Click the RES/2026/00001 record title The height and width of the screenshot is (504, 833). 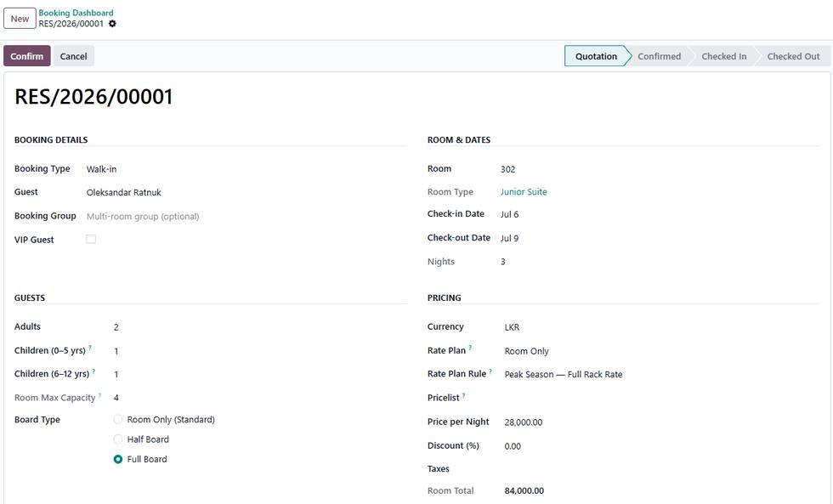pyautogui.click(x=93, y=97)
